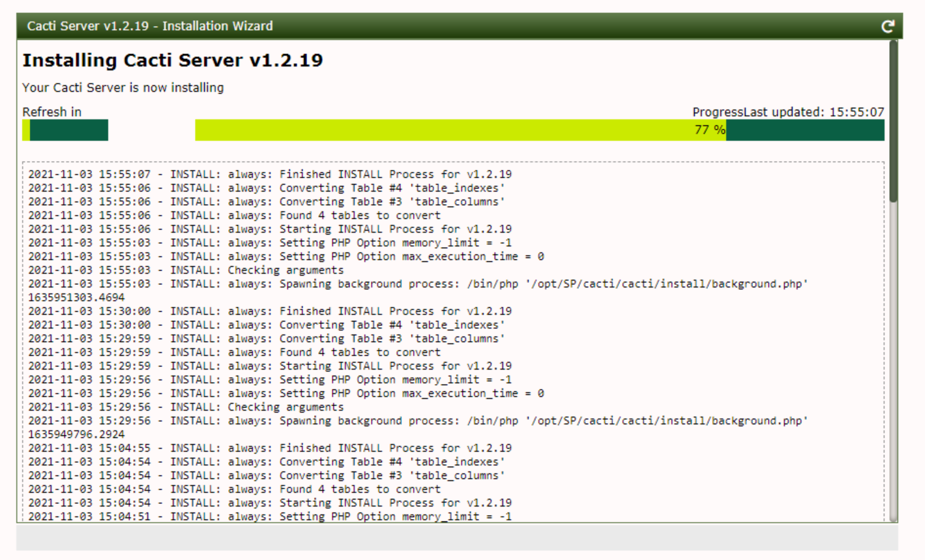Viewport: 925px width, 560px height.
Task: Select the green Progress bar segment
Action: [456, 130]
